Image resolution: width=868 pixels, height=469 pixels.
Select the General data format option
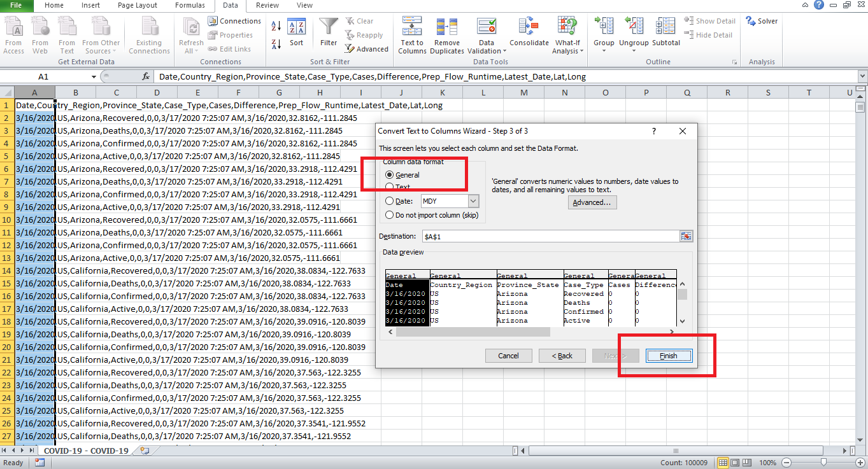click(402, 174)
